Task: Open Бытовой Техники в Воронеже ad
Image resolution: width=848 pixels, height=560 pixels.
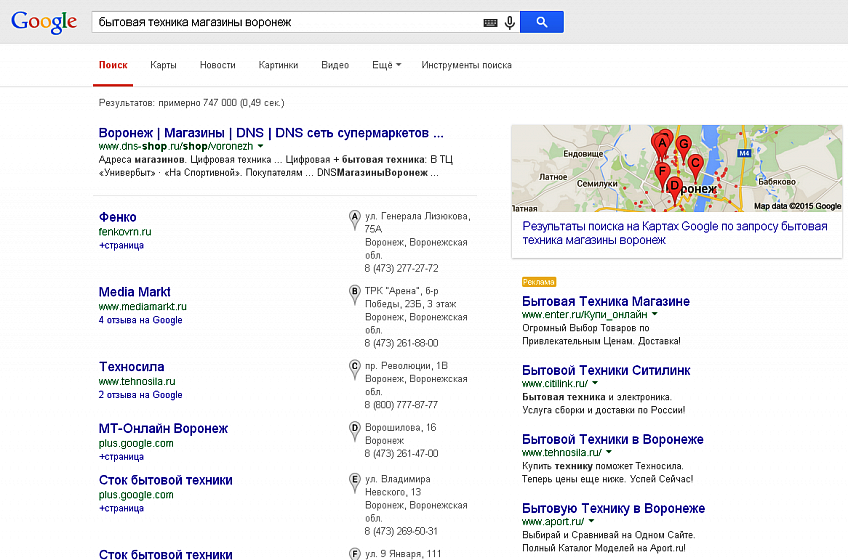Action: pos(613,439)
